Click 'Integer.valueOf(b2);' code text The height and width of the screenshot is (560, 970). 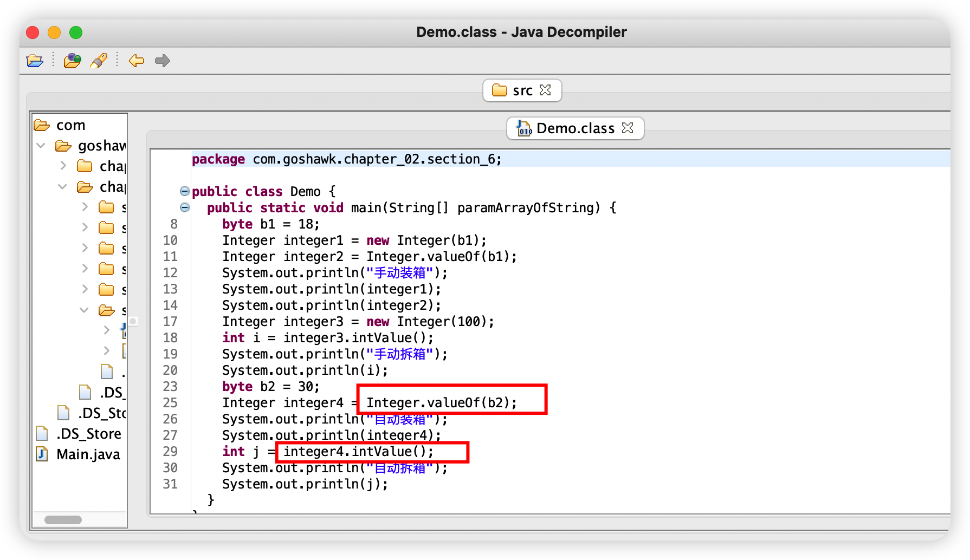[x=442, y=403]
